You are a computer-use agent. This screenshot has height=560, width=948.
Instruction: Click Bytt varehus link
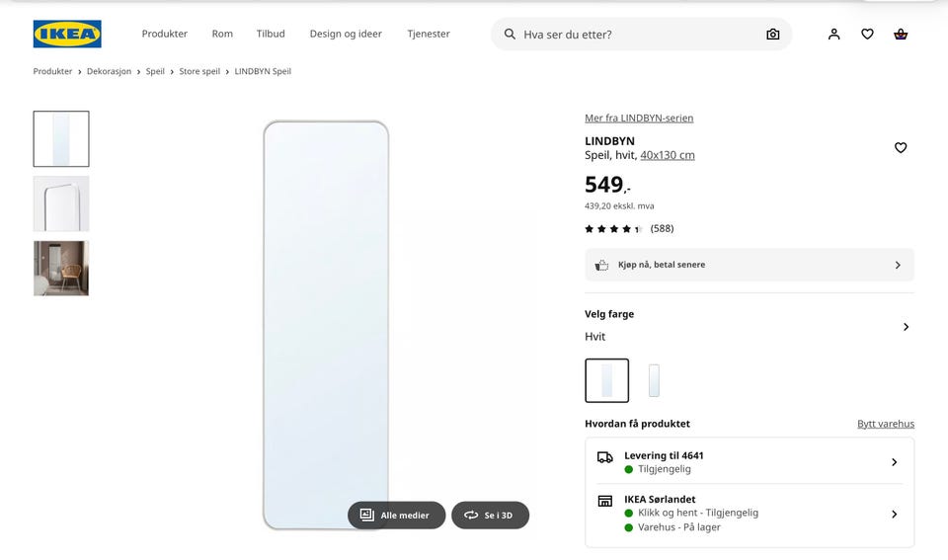(x=886, y=424)
